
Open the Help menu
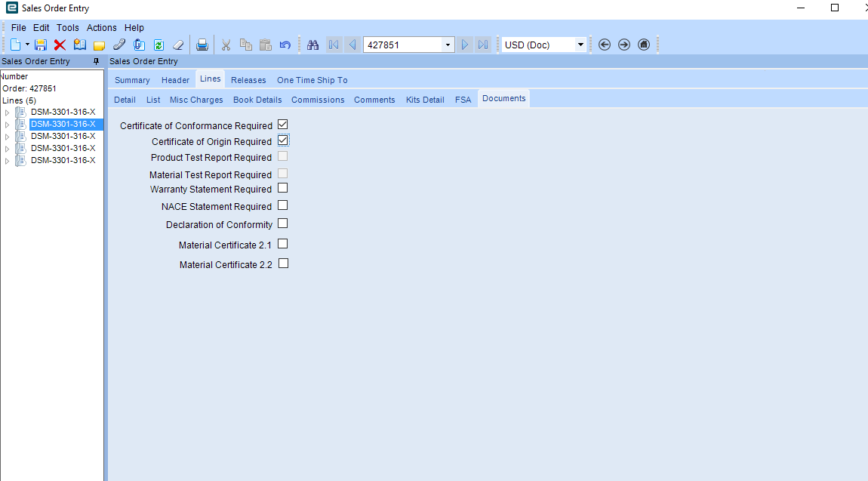click(134, 28)
